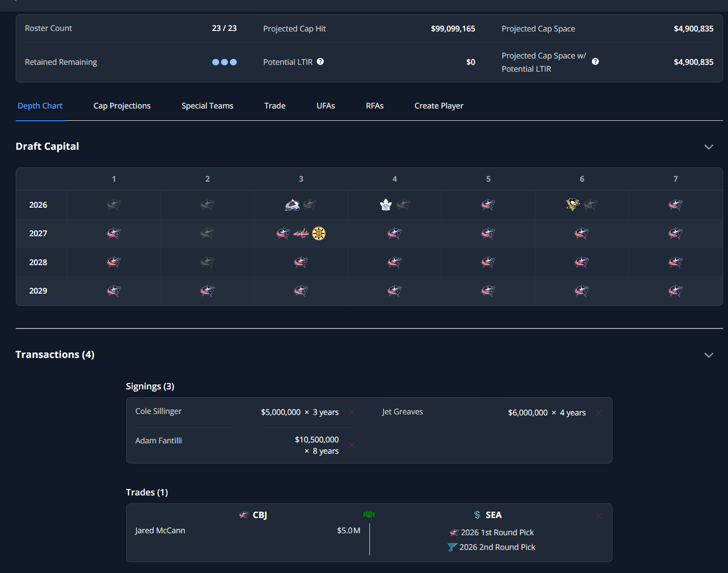Click help icon beside Projected Cap Space w/ Potential LTIR

coord(595,61)
